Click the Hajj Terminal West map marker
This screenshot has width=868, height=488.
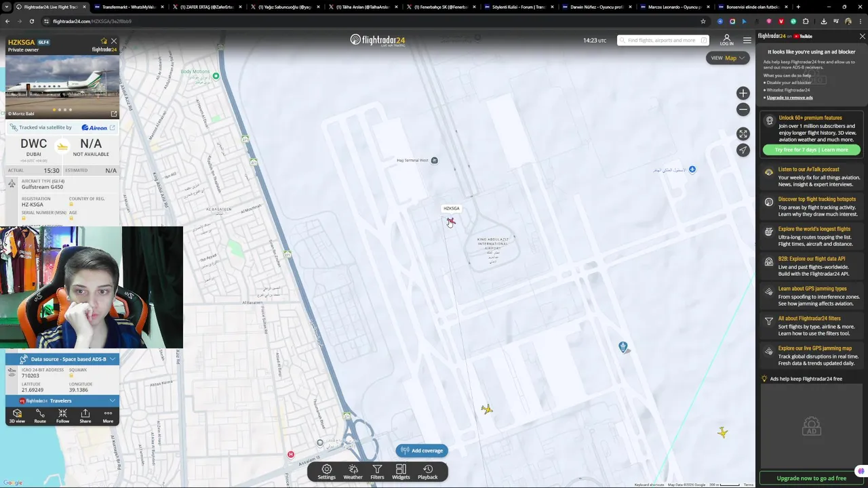(x=435, y=161)
